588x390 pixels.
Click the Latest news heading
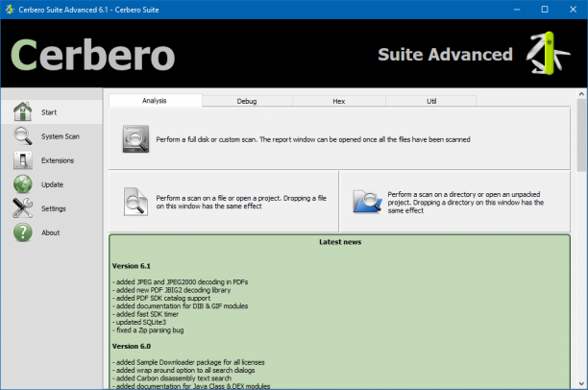coord(340,242)
